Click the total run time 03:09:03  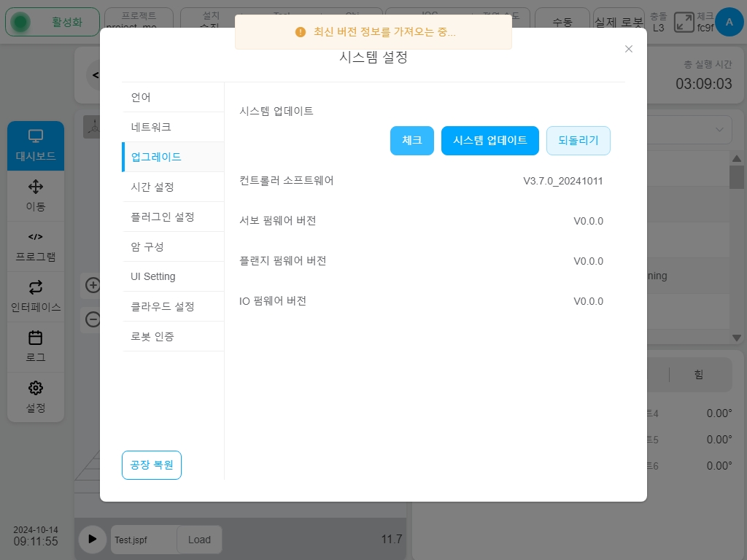pos(704,84)
